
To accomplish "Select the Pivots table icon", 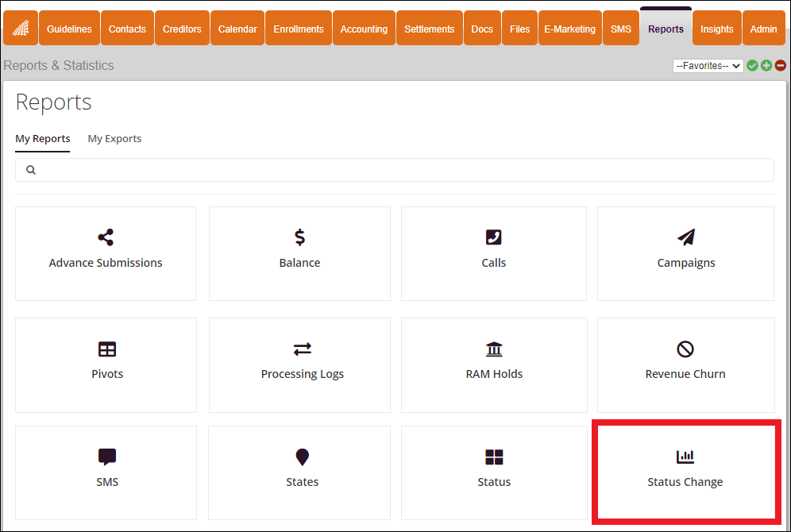I will (107, 349).
